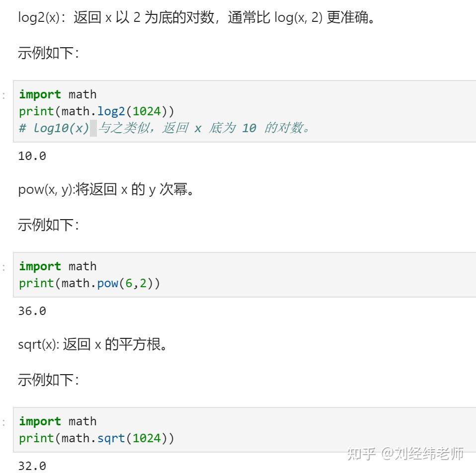476x473 pixels.
Task: Select the 32.0 output text
Action: click(x=32, y=466)
